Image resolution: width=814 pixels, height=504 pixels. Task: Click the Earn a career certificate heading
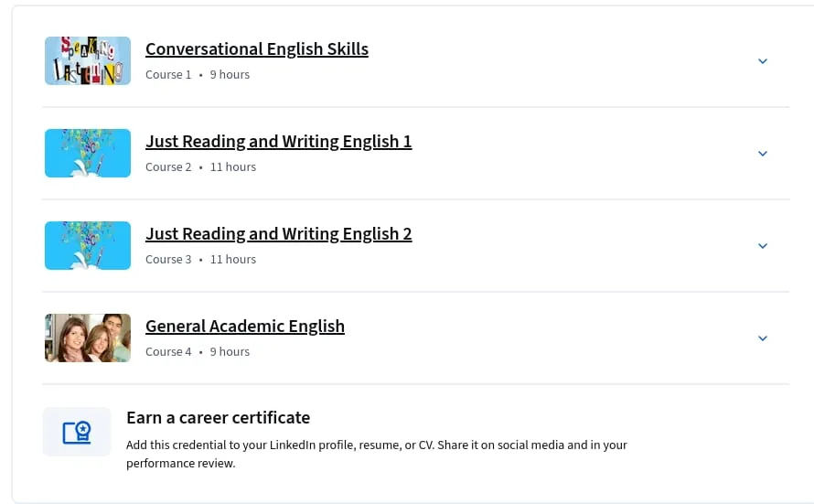218,418
